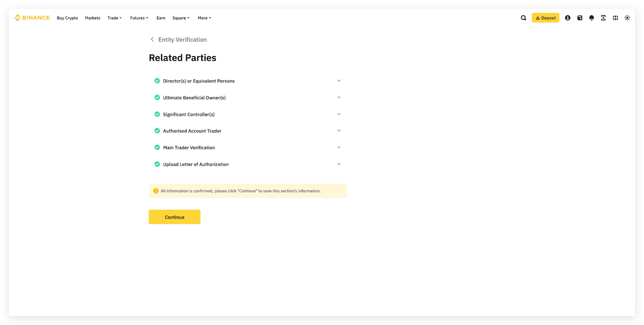Open the wallet icon in header
Screen dimensions: 644x325
point(580,18)
